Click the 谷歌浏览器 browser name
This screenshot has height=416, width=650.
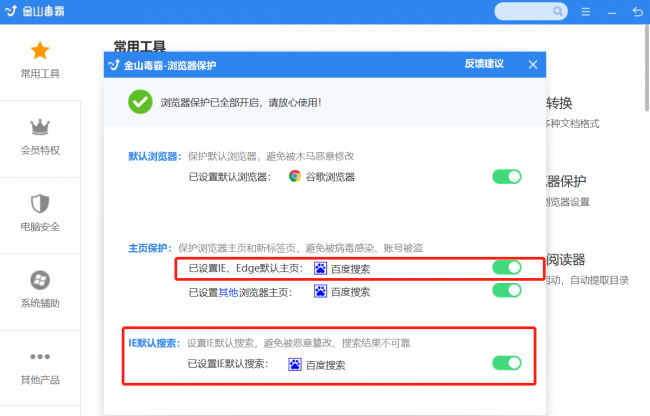[x=330, y=177]
